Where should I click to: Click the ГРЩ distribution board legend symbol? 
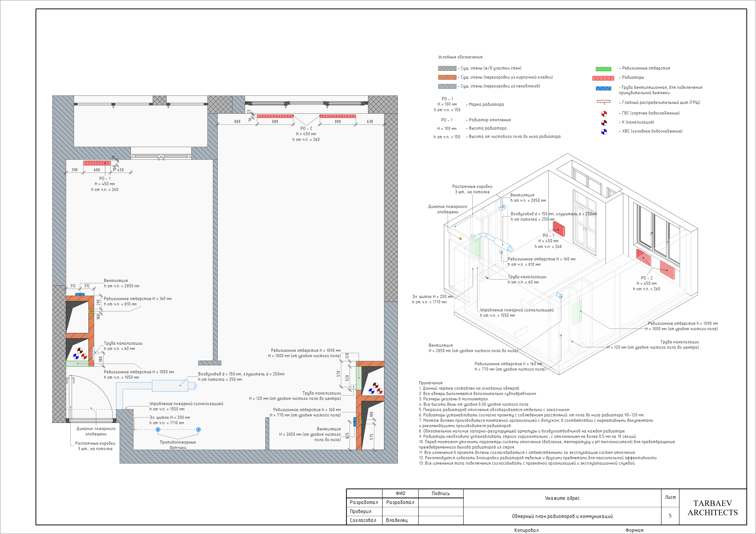[x=603, y=102]
